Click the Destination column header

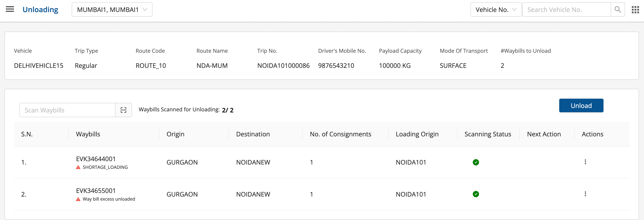pos(253,134)
